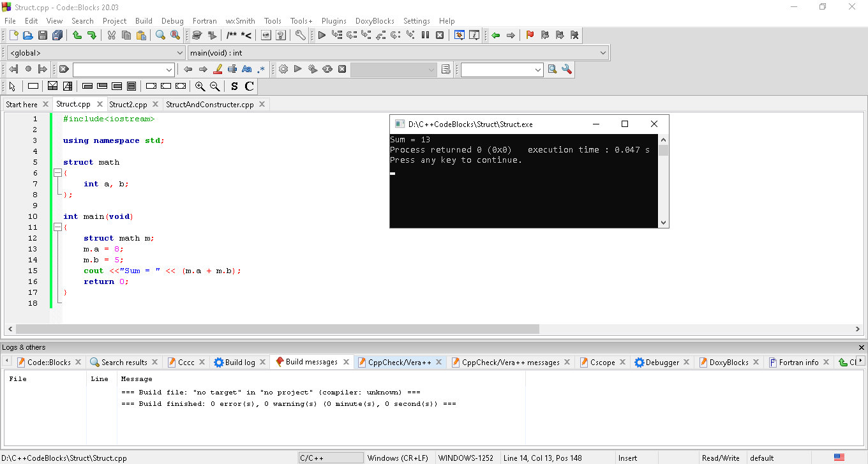This screenshot has height=464, width=868.
Task: Open the global scope dropdown
Action: point(94,52)
